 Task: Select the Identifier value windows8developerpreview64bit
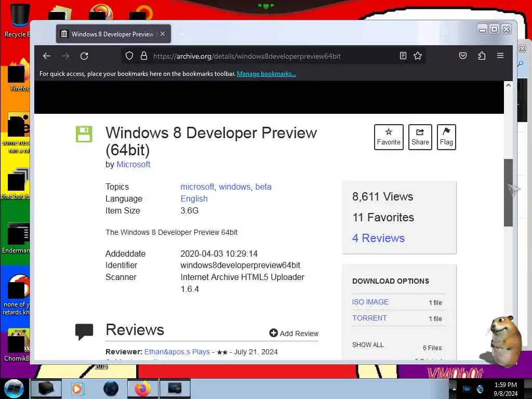click(x=240, y=265)
